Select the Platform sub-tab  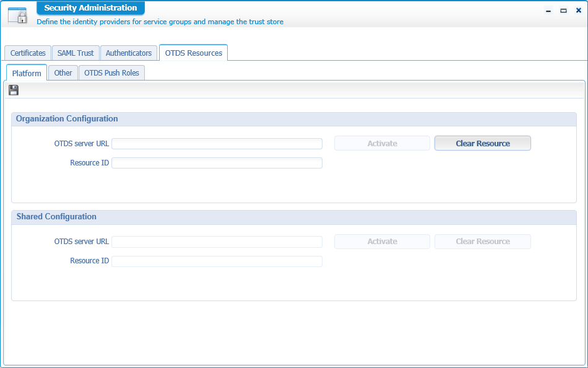click(x=27, y=73)
